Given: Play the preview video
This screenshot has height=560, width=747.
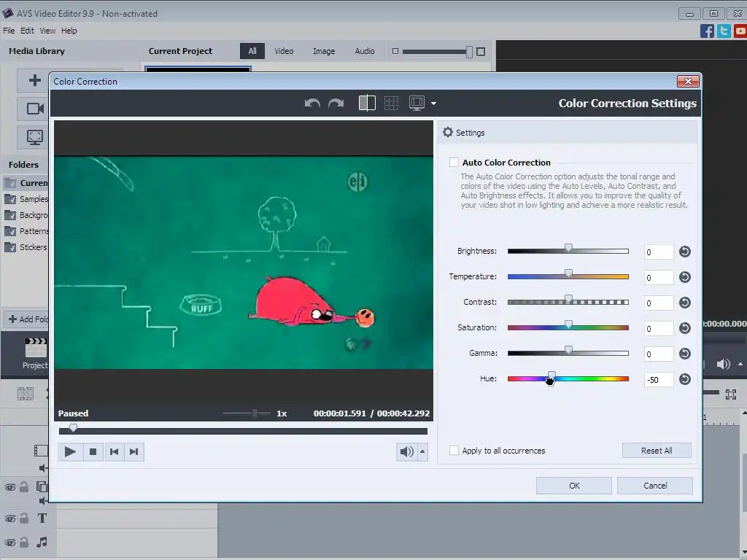Looking at the screenshot, I should click(x=70, y=452).
